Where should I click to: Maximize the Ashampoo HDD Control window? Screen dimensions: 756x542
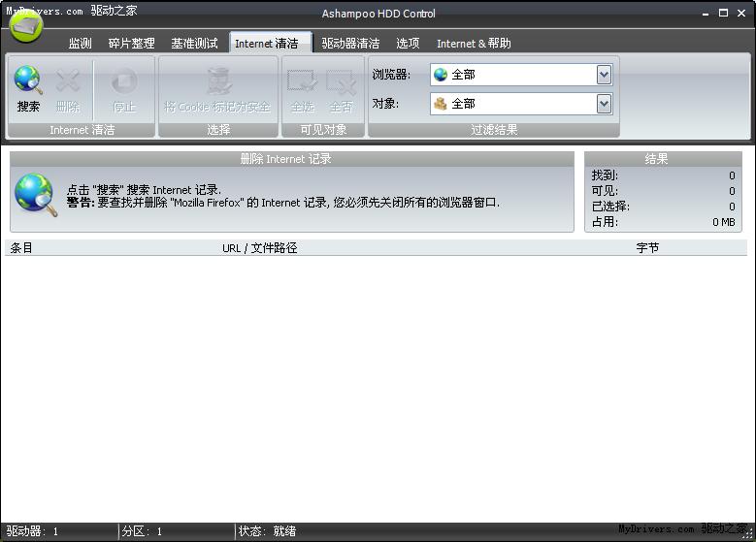(723, 13)
